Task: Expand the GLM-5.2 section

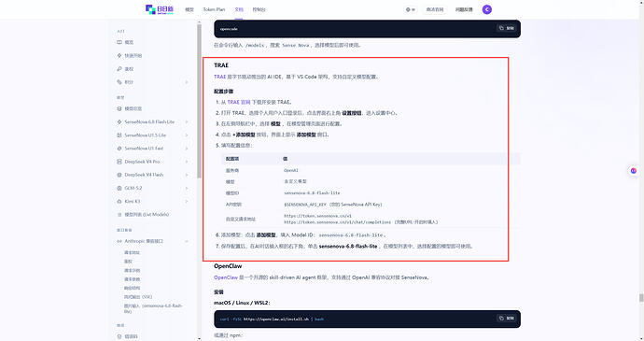Action: coord(187,188)
